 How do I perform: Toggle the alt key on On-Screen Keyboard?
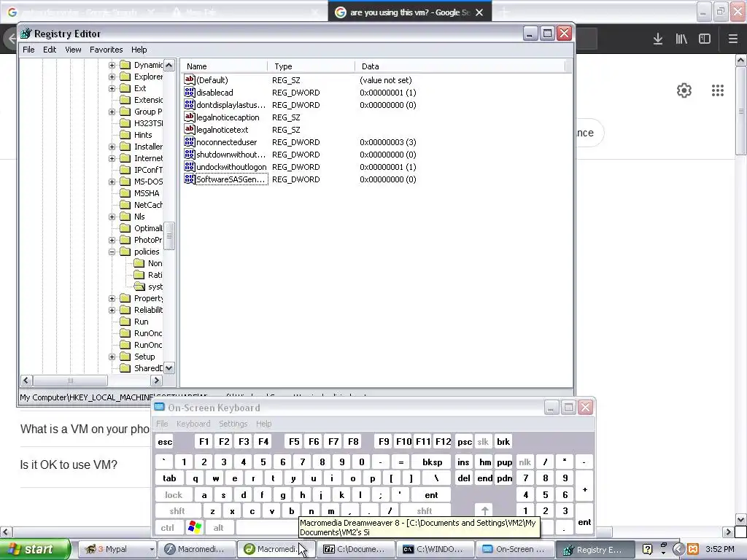(x=219, y=528)
